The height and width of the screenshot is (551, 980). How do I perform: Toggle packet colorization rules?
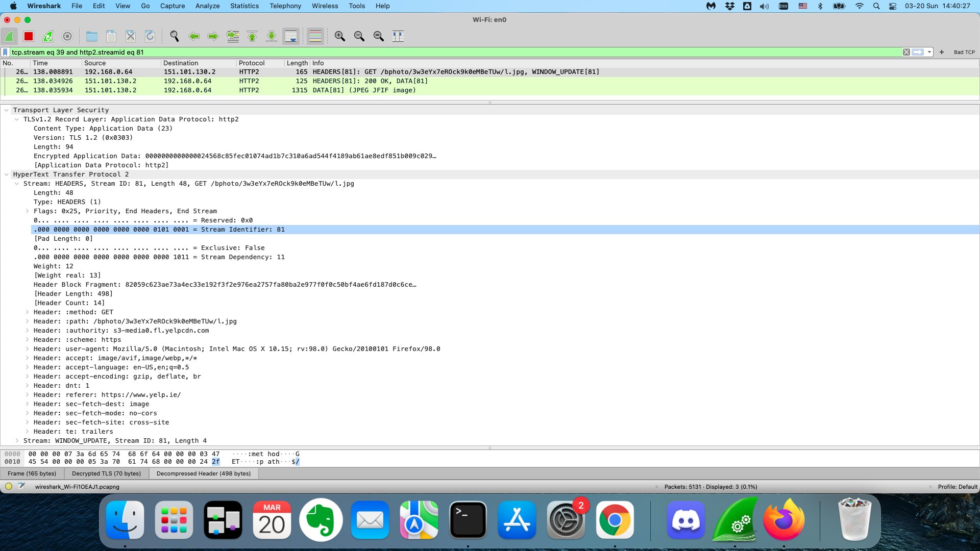[x=315, y=36]
